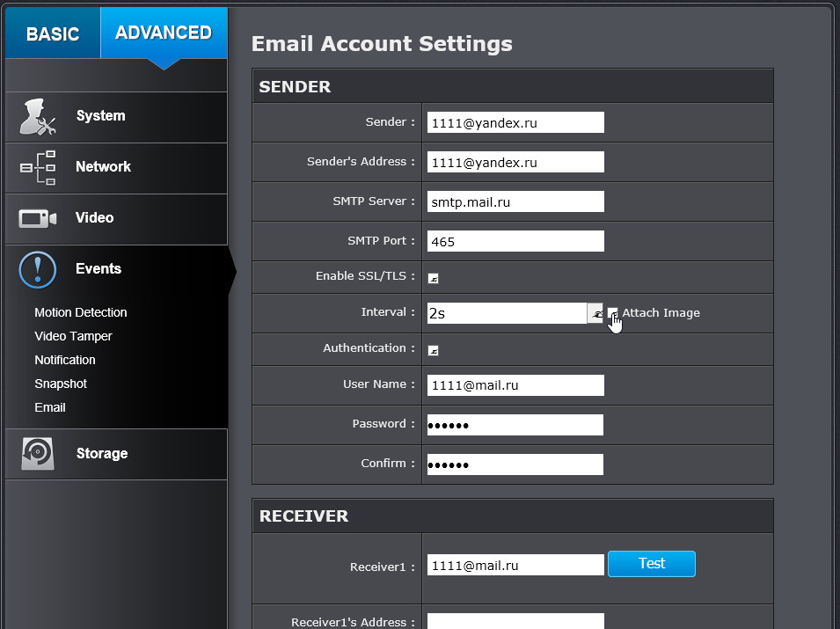
Task: Open the Storage menu section
Action: (116, 454)
